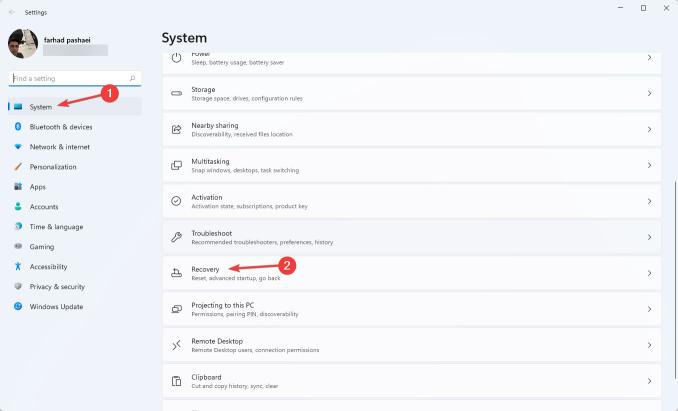
Task: Click the Windows Update icon
Action: (x=18, y=306)
